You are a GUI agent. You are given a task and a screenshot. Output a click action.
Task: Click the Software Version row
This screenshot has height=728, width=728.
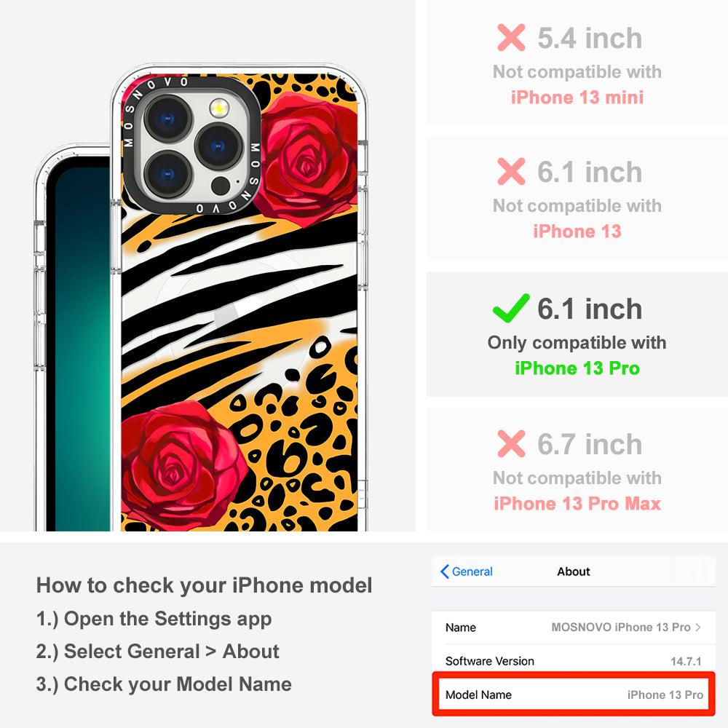pyautogui.click(x=574, y=661)
